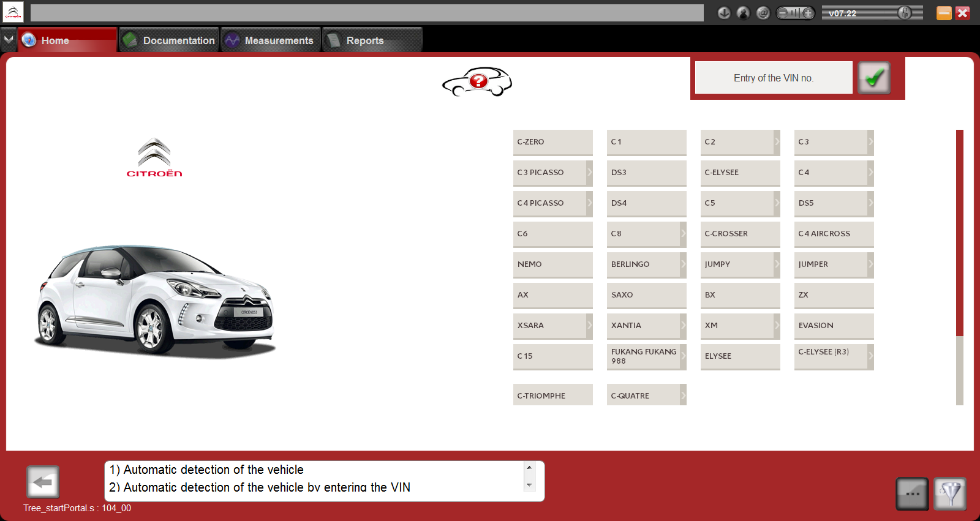Open the Reports tab
This screenshot has width=980, height=521.
pyautogui.click(x=372, y=40)
